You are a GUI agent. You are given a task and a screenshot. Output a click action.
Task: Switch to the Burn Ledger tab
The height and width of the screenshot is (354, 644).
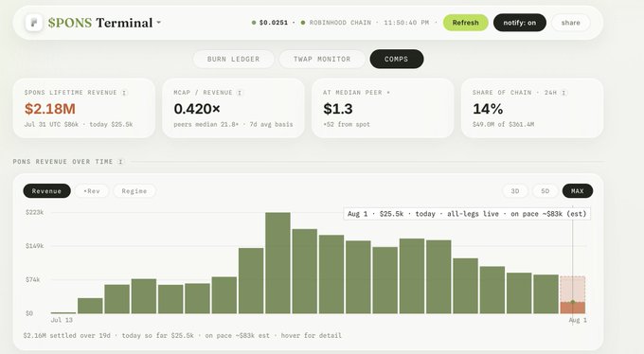point(233,59)
